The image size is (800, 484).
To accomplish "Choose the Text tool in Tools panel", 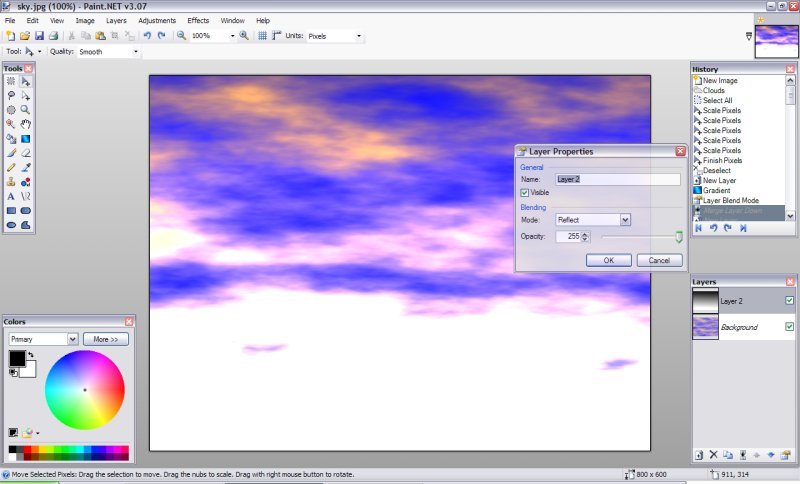I will [x=11, y=197].
